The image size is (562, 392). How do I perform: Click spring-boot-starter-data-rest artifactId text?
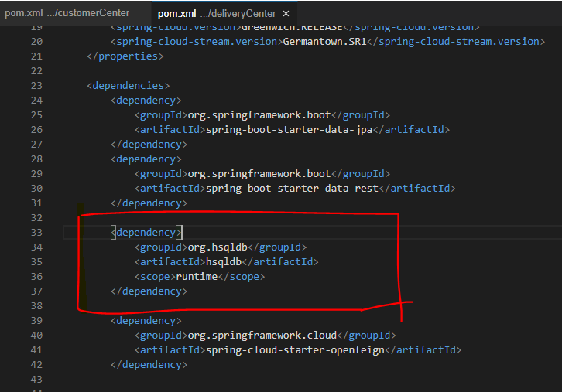[292, 189]
